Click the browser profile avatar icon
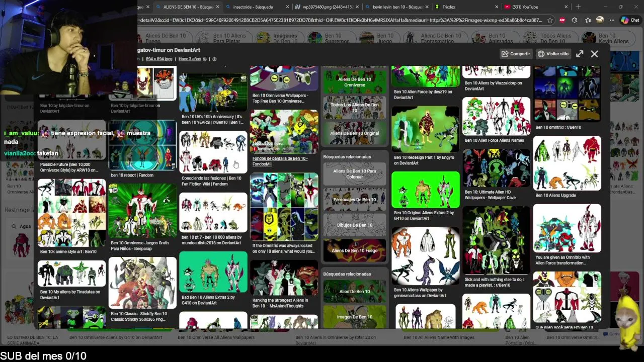Viewport: 644px width, 362px height. click(x=600, y=20)
